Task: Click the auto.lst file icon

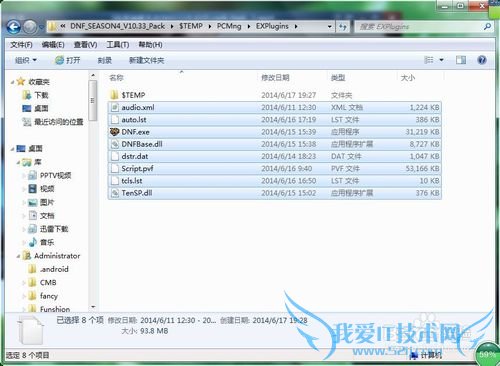Action: click(x=115, y=119)
